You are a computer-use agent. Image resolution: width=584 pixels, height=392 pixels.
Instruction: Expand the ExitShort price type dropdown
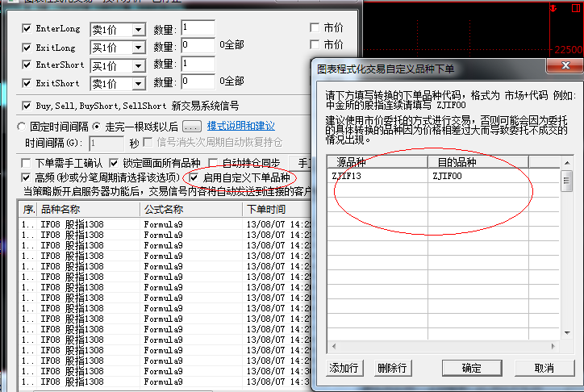pos(138,84)
